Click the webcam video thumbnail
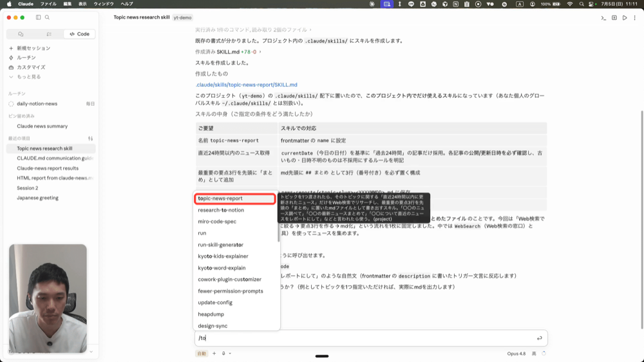Viewport: 644px width, 362px height. coord(48,298)
